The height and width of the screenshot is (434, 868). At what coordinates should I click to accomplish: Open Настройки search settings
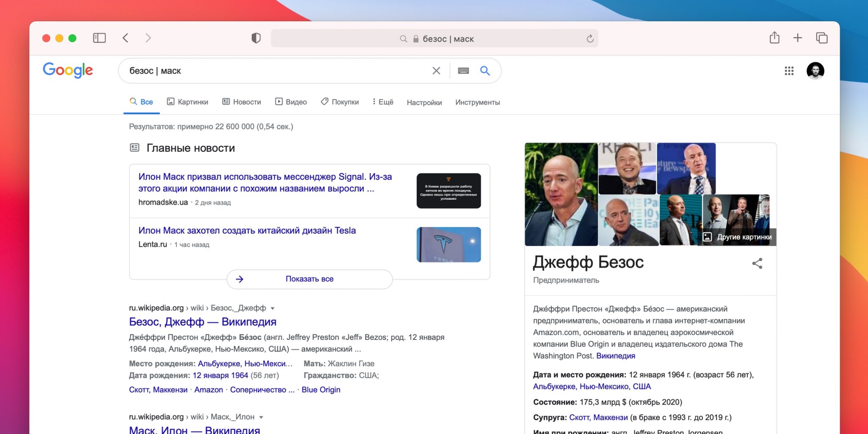(424, 102)
